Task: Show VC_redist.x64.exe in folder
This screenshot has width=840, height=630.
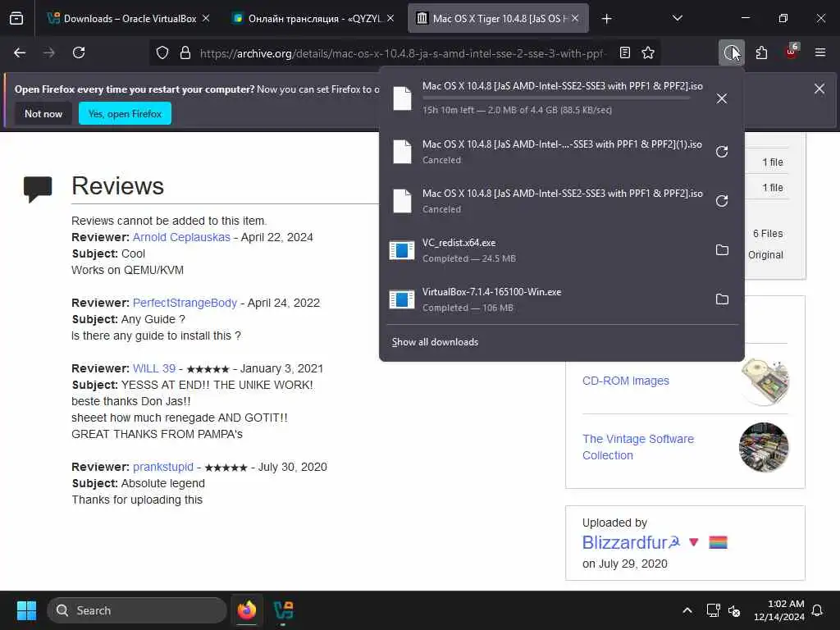Action: point(722,250)
